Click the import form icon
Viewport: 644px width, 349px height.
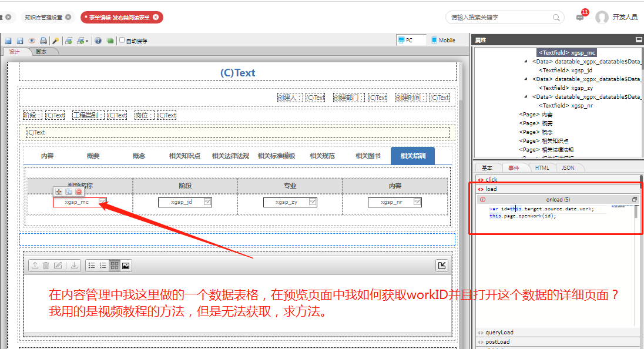point(69,40)
